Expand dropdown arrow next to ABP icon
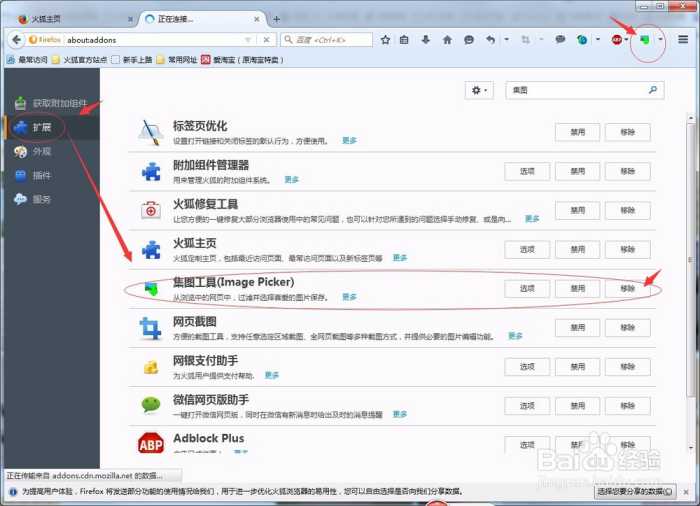 [x=626, y=40]
